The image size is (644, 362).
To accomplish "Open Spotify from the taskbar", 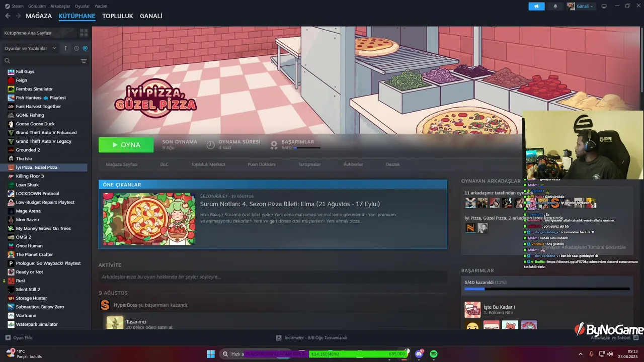I will [434, 354].
